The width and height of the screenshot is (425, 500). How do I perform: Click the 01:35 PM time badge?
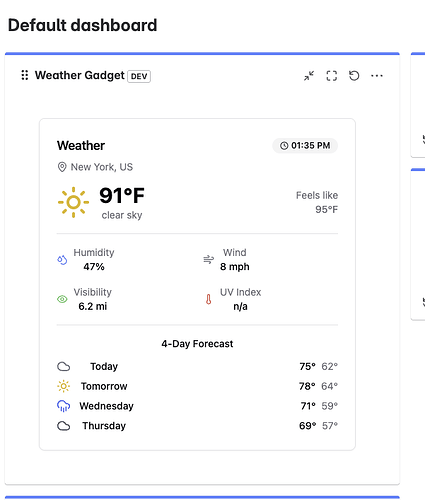305,146
